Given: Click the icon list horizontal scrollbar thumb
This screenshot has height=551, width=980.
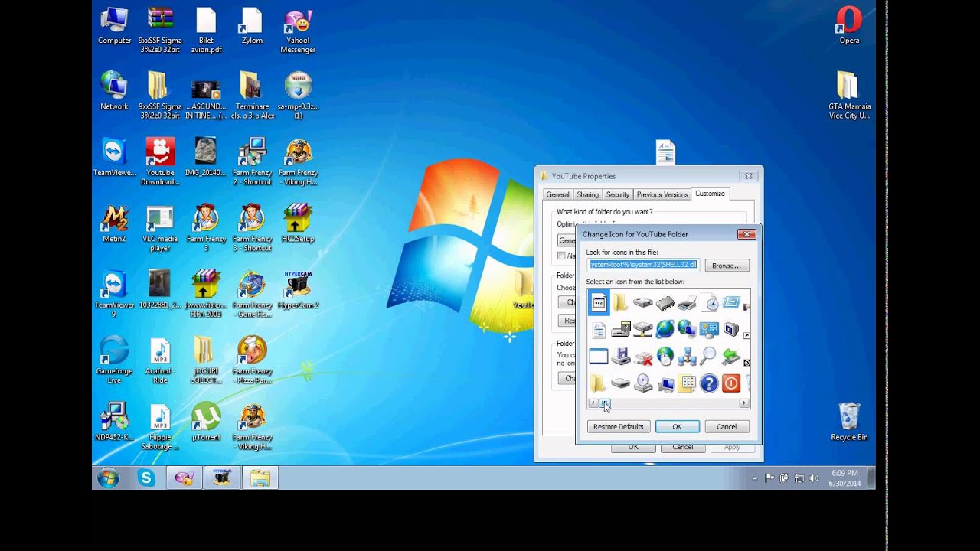Looking at the screenshot, I should point(604,403).
